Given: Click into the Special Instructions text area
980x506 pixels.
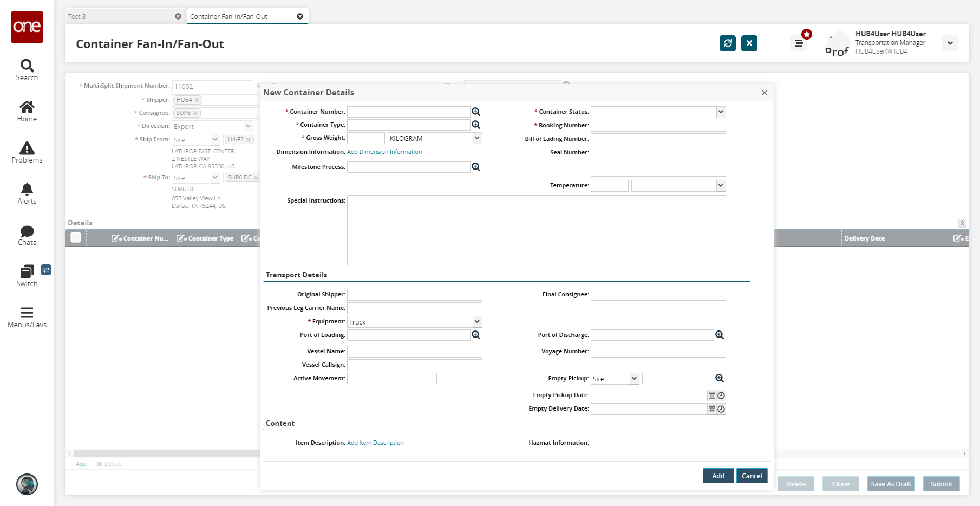Looking at the screenshot, I should point(536,230).
